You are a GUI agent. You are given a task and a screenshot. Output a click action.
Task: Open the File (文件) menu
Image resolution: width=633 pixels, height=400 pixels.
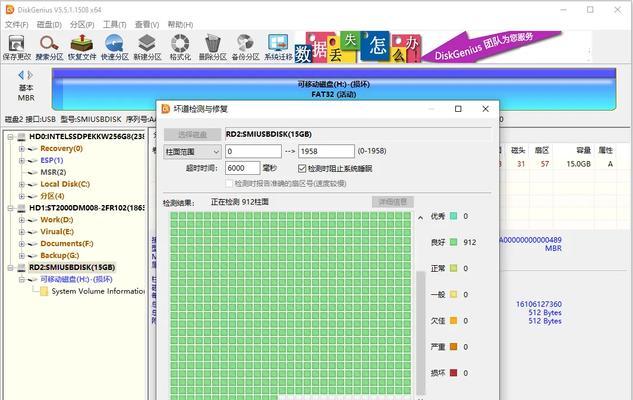(17, 25)
